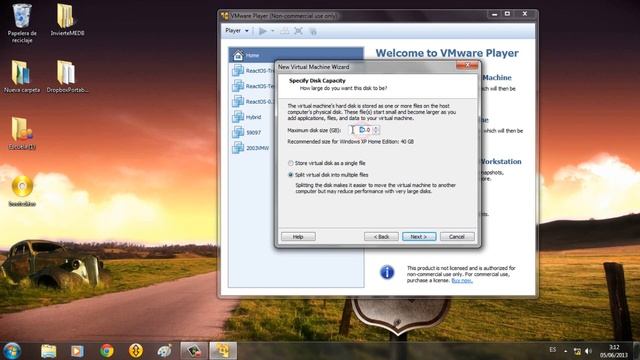Open the media player taskbar icon

point(77,351)
